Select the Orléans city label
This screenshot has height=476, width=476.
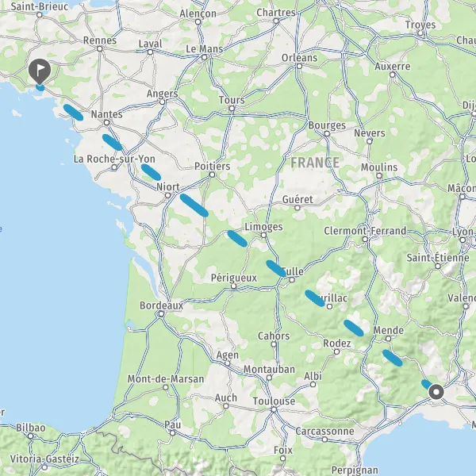point(299,58)
